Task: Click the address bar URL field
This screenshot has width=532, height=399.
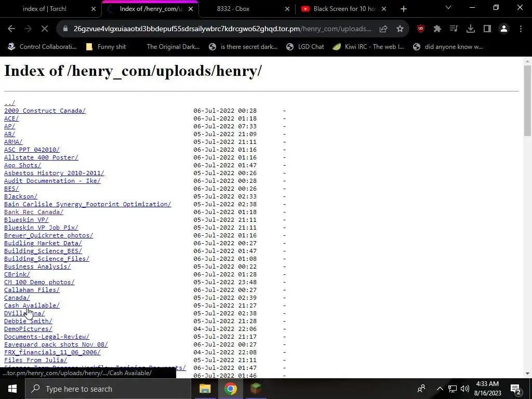Action: click(222, 29)
